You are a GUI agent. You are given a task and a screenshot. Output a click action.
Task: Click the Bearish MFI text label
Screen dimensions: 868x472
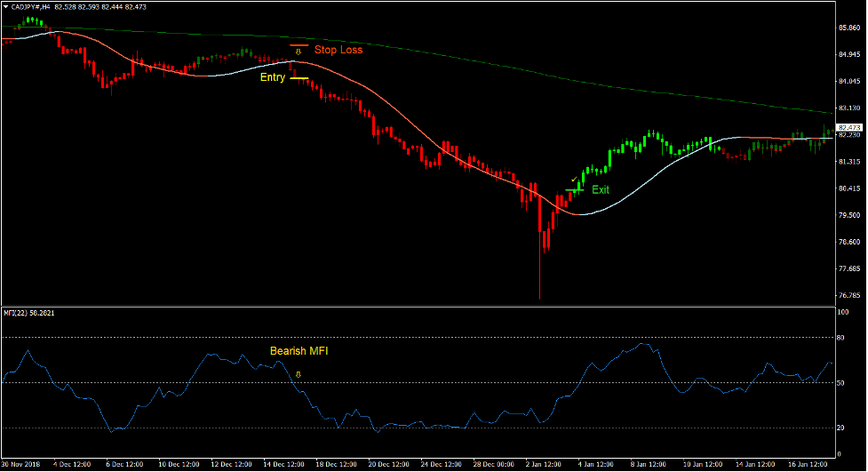299,351
